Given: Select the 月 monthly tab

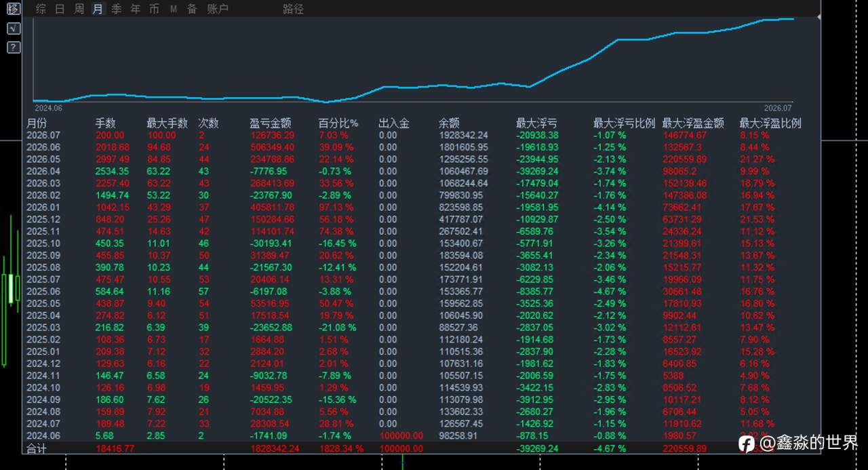Looking at the screenshot, I should (98, 9).
